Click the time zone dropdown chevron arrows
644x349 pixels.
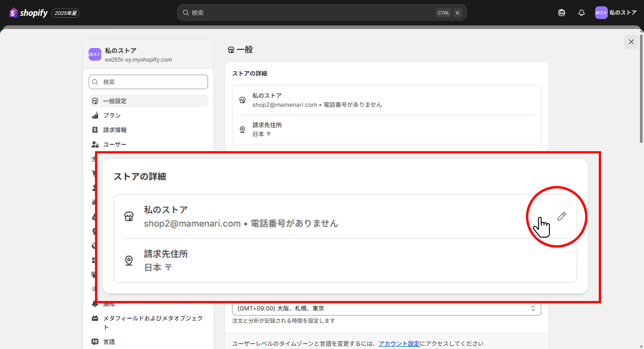click(533, 308)
